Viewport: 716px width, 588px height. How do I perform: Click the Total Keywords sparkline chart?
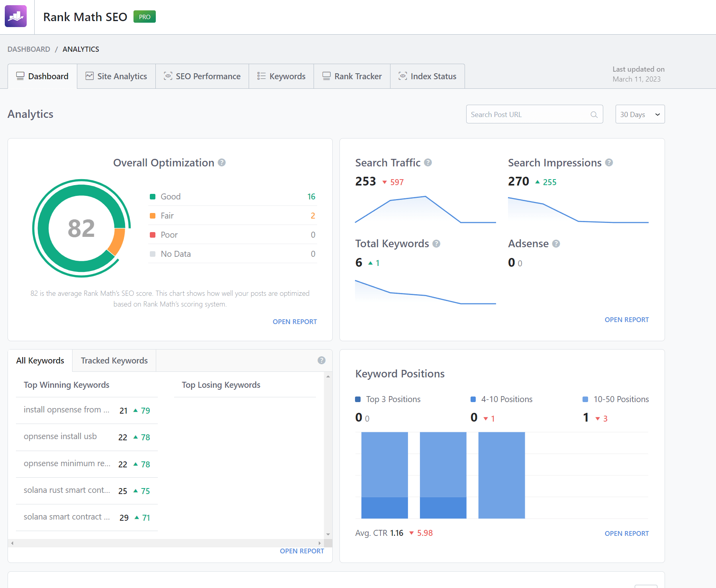click(426, 292)
